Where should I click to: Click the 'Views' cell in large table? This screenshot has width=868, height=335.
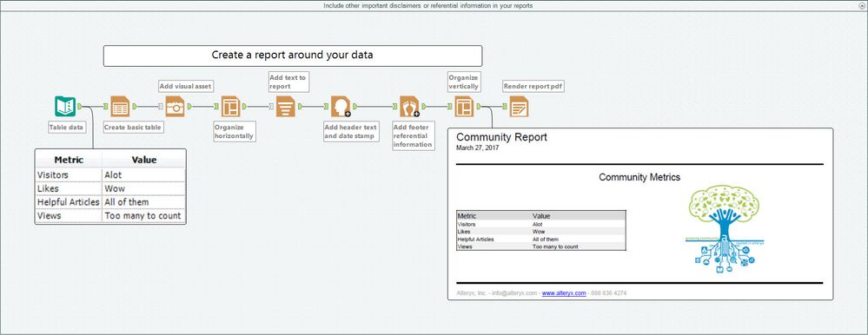pyautogui.click(x=69, y=215)
